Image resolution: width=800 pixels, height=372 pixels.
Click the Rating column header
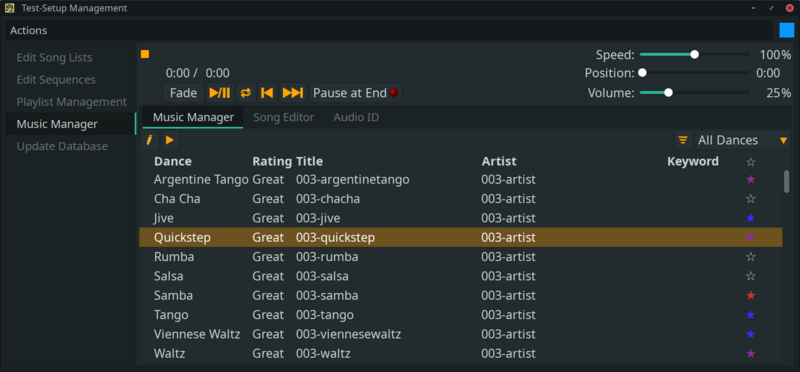pyautogui.click(x=272, y=162)
